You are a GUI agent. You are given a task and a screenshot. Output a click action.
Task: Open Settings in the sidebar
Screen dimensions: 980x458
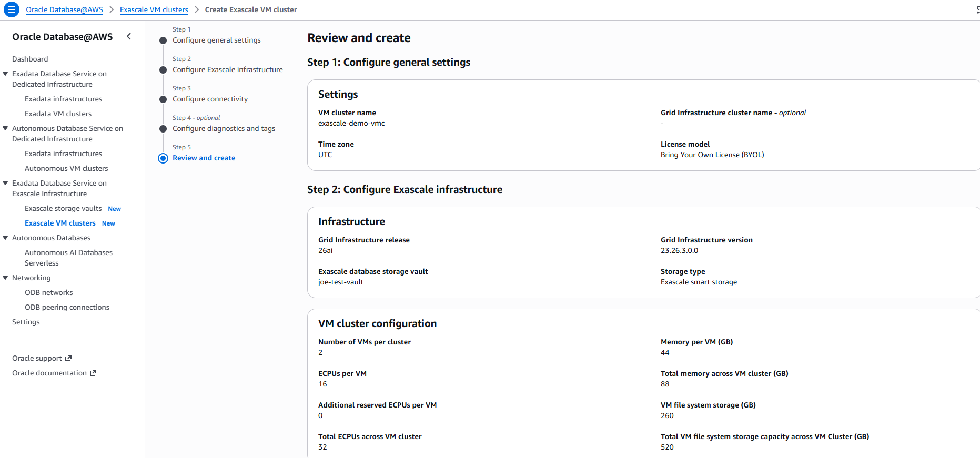(x=26, y=322)
